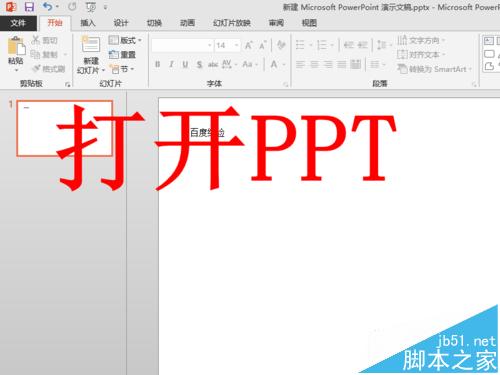This screenshot has height=375, width=500.
Task: Click the Undo arrow icon
Action: pos(48,7)
